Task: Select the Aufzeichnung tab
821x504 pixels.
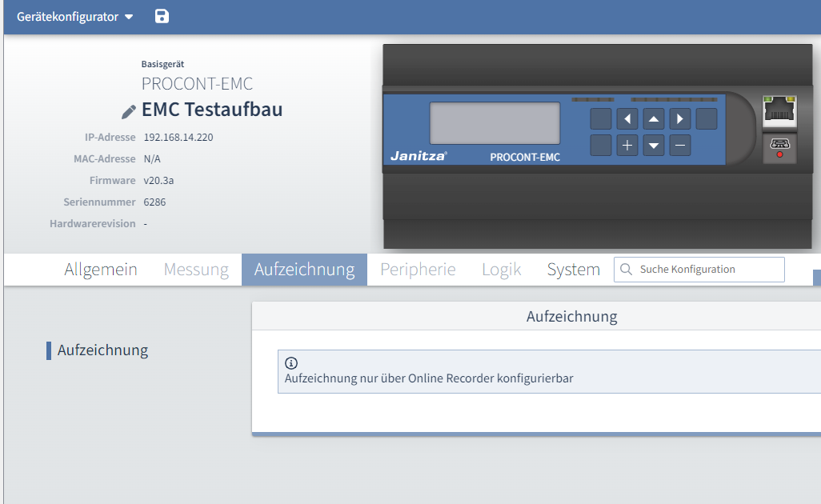Action: click(x=304, y=270)
